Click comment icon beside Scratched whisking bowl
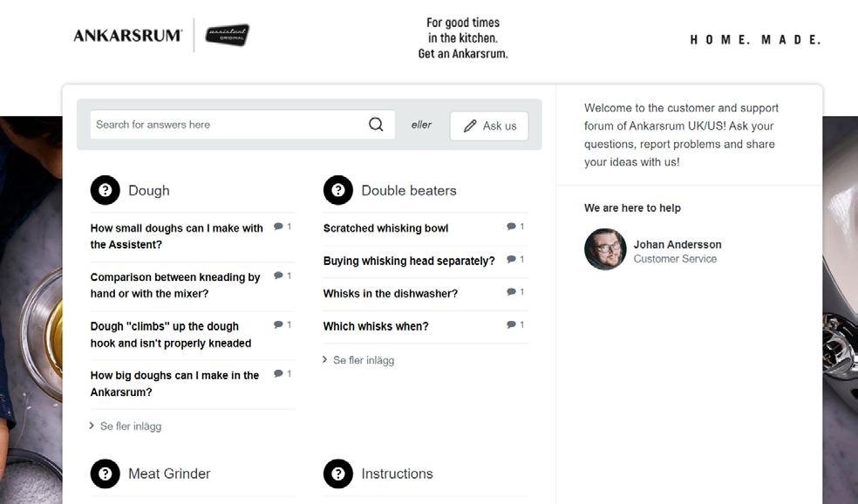 [512, 227]
